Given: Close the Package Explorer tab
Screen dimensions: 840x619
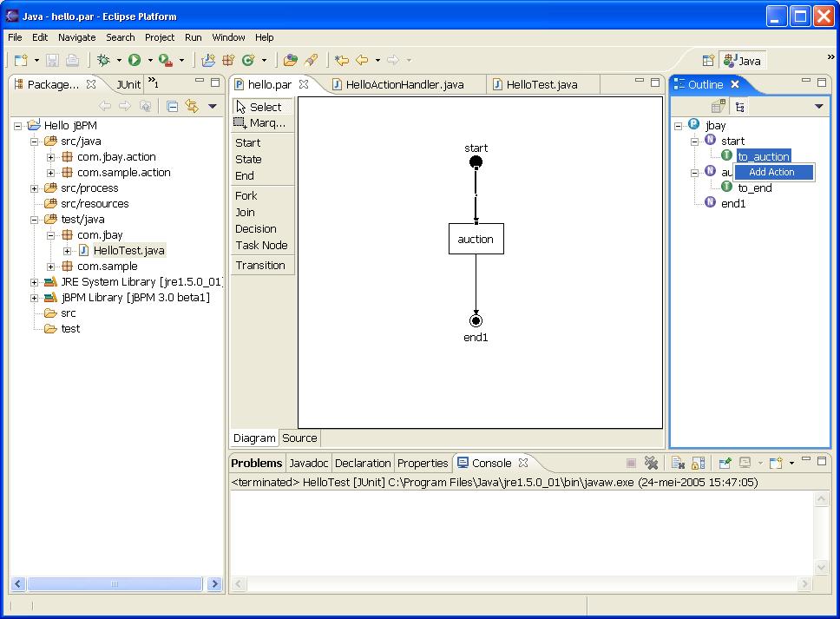Looking at the screenshot, I should pos(91,84).
